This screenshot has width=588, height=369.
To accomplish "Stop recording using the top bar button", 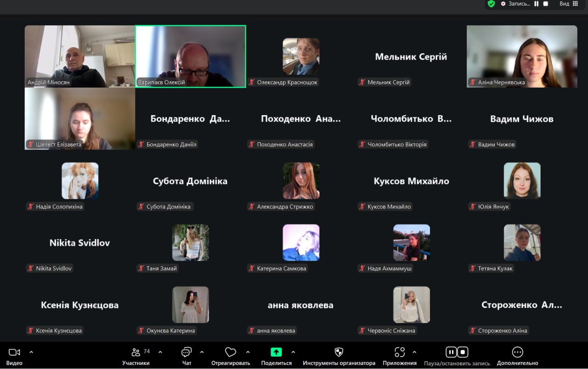I will tap(546, 4).
